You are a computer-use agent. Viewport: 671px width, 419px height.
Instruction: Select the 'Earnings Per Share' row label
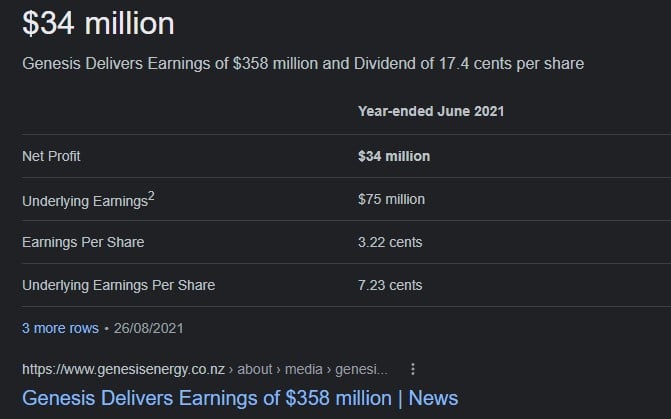pos(83,242)
